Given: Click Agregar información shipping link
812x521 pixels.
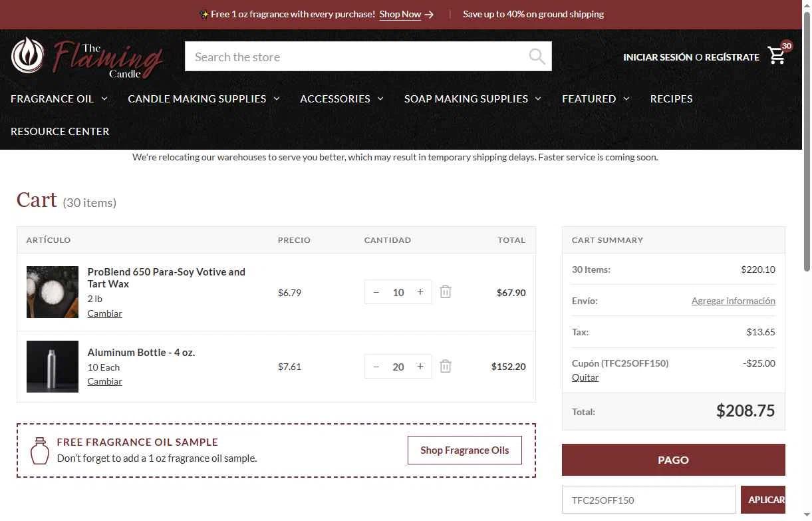Looking at the screenshot, I should coord(734,301).
